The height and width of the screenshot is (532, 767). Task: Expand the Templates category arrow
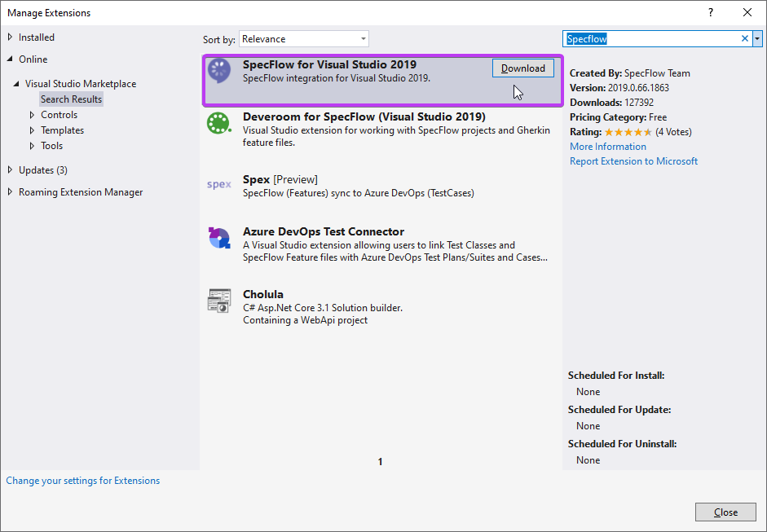pyautogui.click(x=33, y=130)
